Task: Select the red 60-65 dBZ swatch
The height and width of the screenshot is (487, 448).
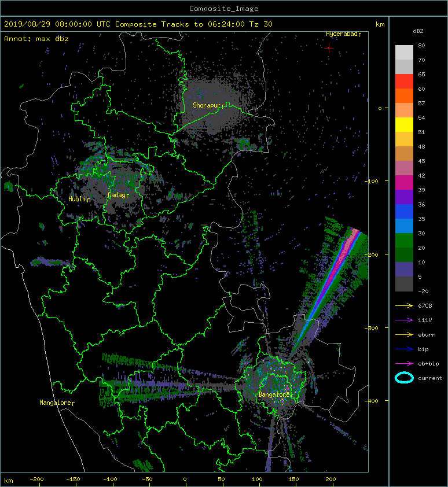Action: coord(404,82)
